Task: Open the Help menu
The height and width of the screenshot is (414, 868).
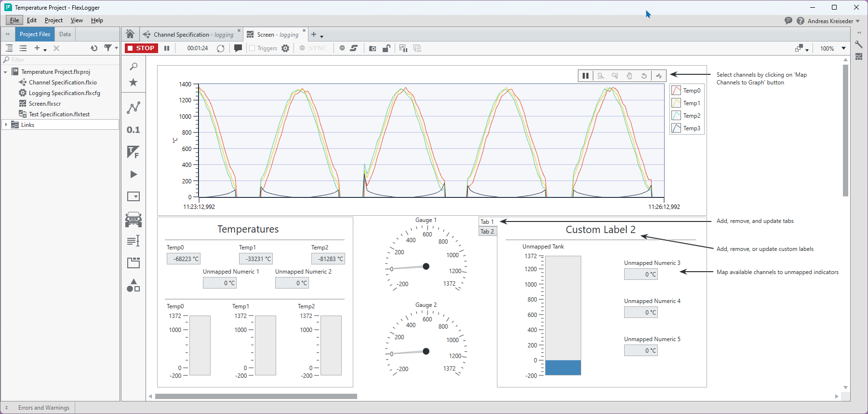Action: (97, 20)
